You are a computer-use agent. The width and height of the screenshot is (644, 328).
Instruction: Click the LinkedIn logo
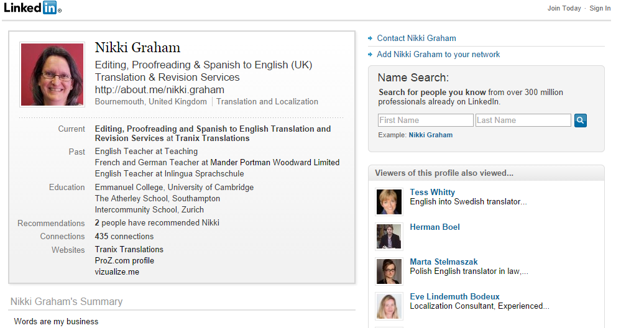coord(31,8)
